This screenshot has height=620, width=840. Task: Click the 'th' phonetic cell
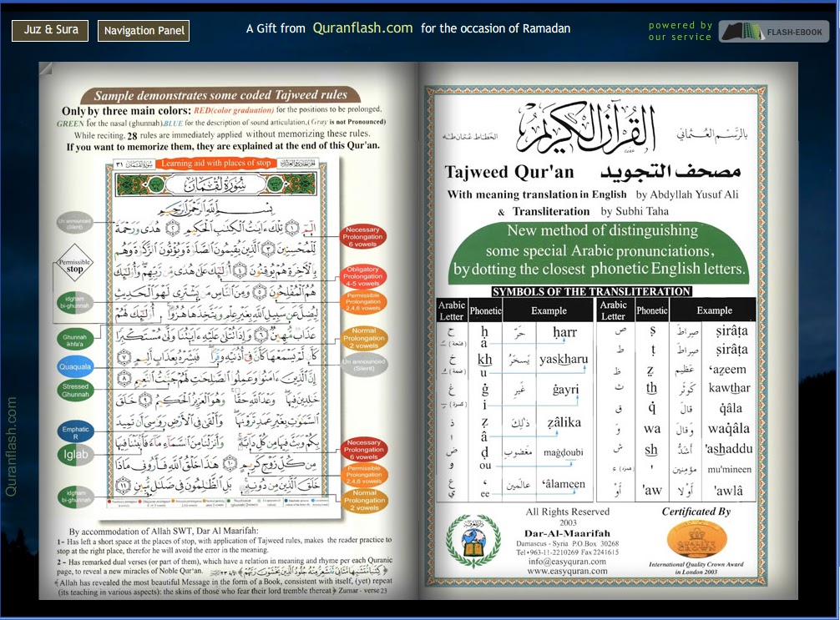coord(651,388)
